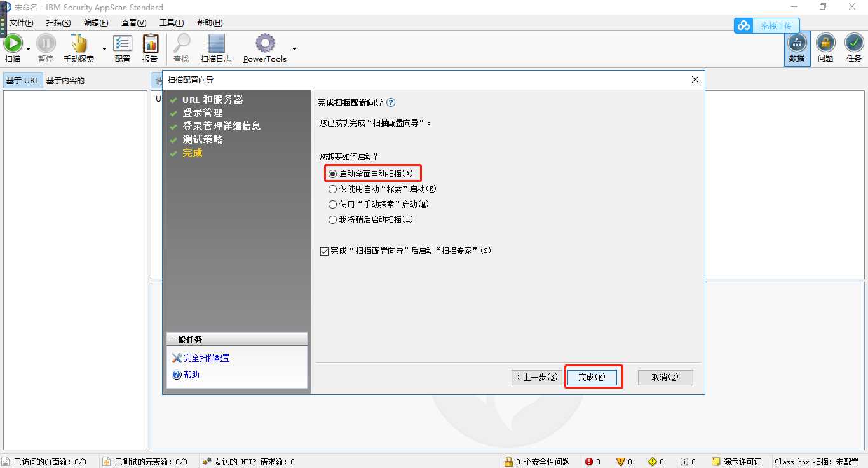Open the 完全扫描配置 link
This screenshot has height=468, width=868.
207,358
